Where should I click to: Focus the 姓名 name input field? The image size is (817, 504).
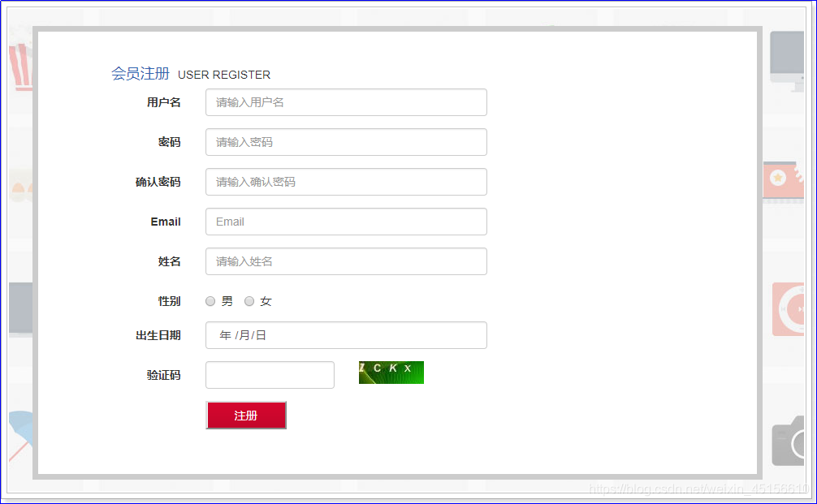(346, 261)
